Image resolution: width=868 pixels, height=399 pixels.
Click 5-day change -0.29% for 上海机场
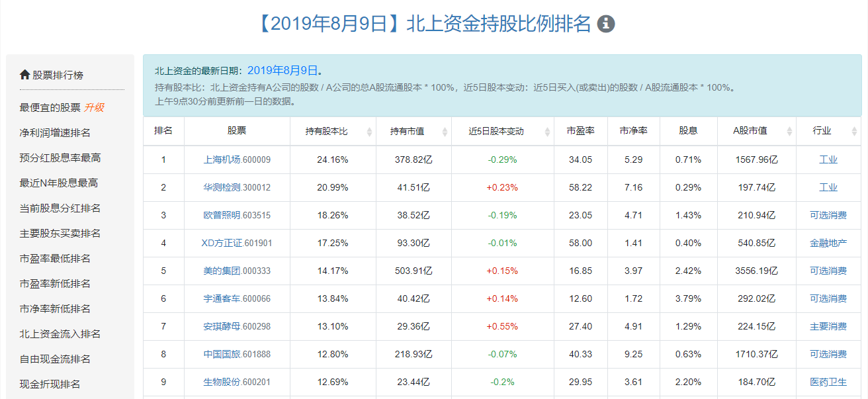click(502, 159)
